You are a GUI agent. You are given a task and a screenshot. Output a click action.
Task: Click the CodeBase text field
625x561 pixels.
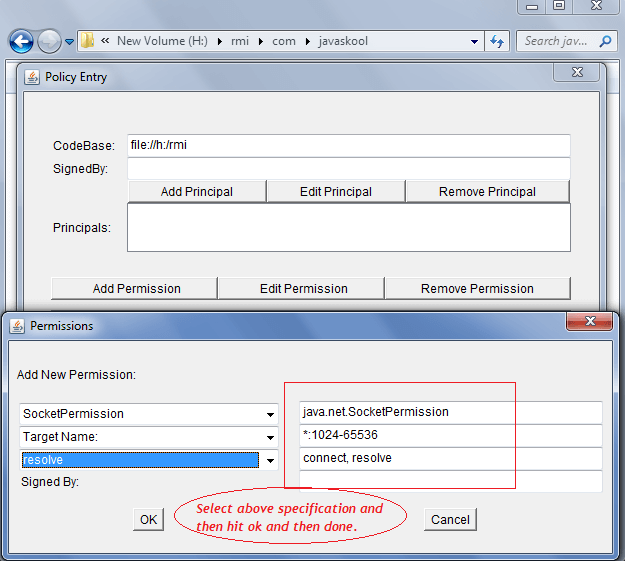coord(348,145)
